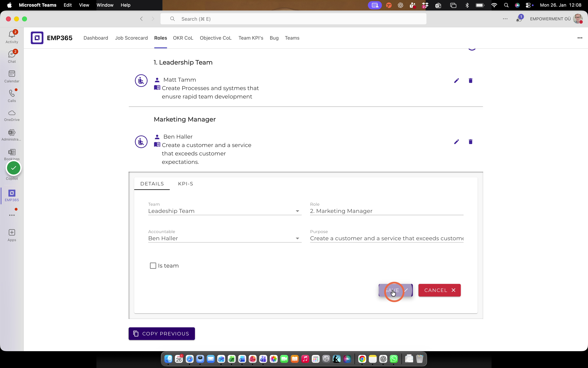The height and width of the screenshot is (368, 588).
Task: Delete Ben Haller's role with trash icon
Action: point(470,142)
